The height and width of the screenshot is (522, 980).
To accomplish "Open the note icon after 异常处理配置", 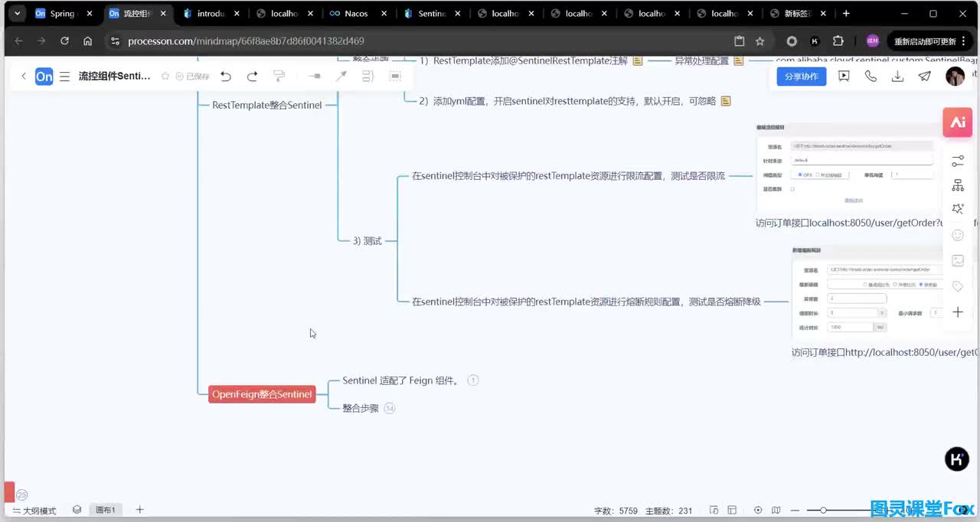I will coord(739,60).
